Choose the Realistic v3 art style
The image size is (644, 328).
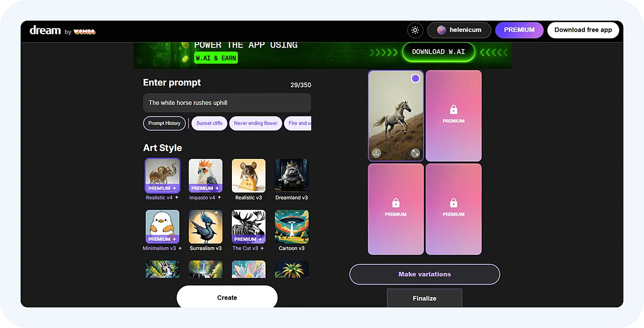[249, 179]
